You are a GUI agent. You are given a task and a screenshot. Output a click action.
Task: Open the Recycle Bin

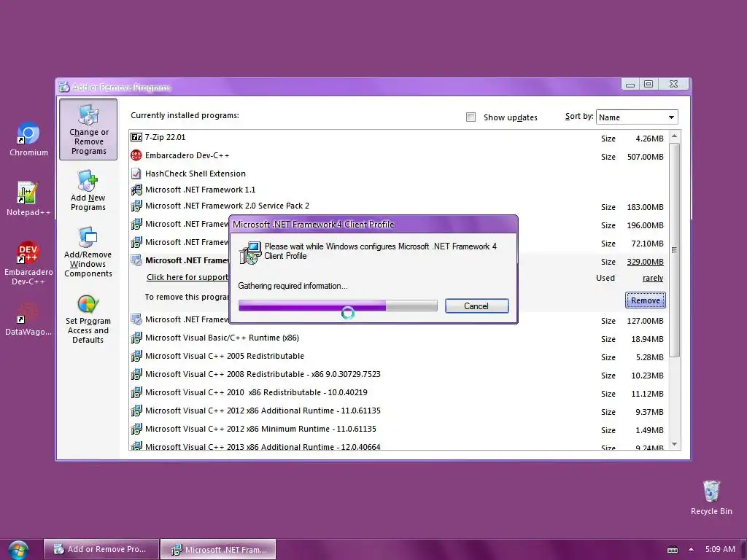[x=711, y=497]
